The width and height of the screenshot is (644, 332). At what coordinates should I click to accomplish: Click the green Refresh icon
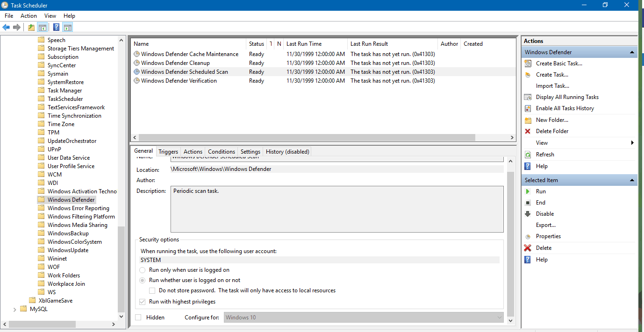pos(528,155)
